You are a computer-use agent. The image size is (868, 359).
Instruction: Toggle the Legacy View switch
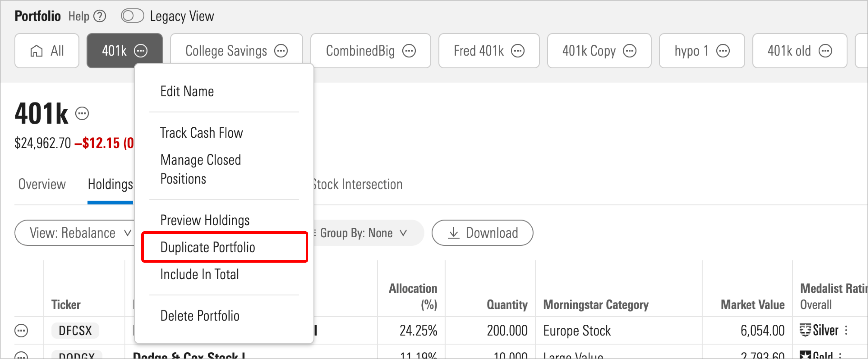[132, 15]
